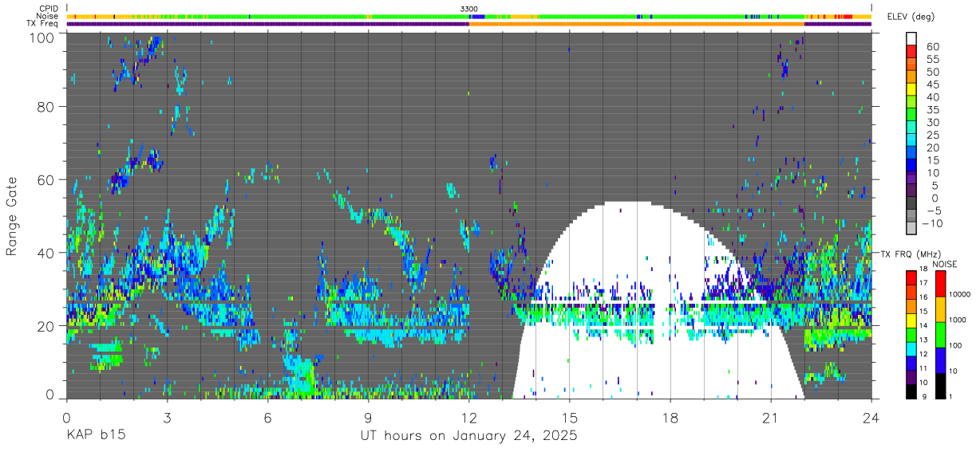Click the 'ELEV (deg)' colorbar title
The height and width of the screenshot is (452, 980).
911,16
